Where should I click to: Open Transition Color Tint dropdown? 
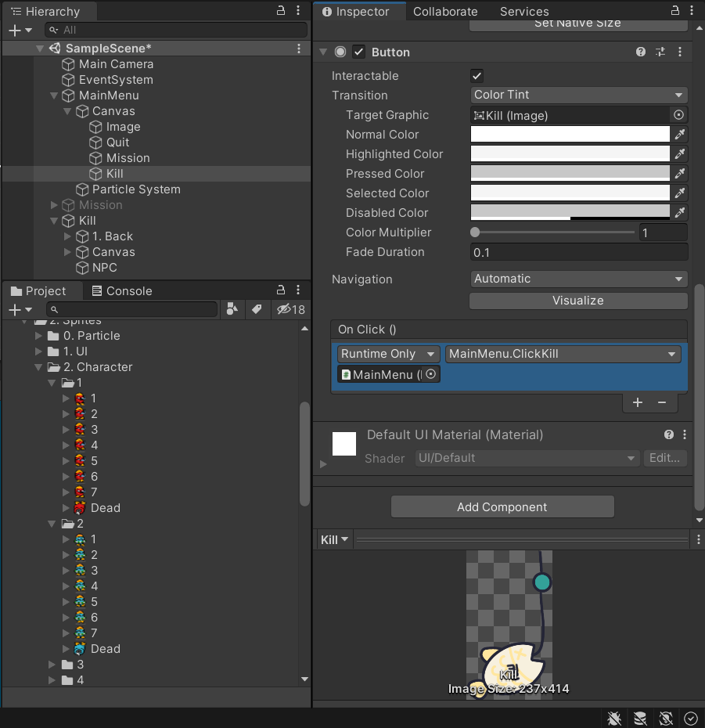coord(578,95)
